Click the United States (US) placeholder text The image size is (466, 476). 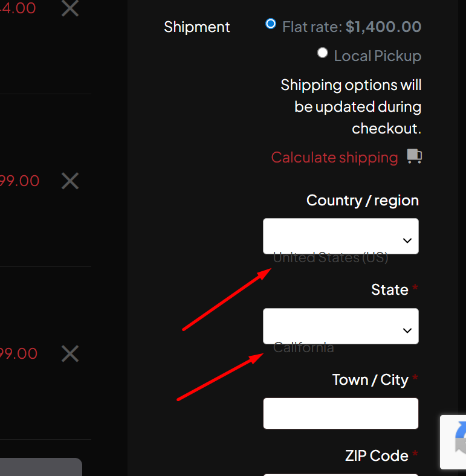330,258
